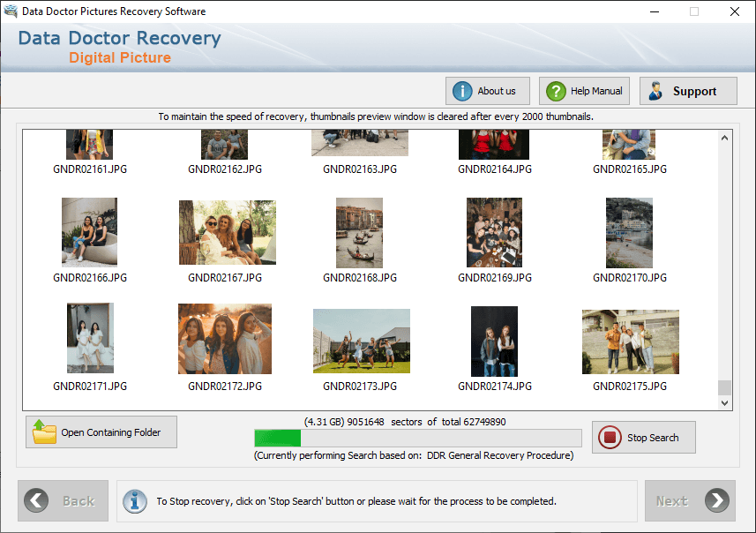Select thumbnail image GNDR02164.JPG

[494, 144]
